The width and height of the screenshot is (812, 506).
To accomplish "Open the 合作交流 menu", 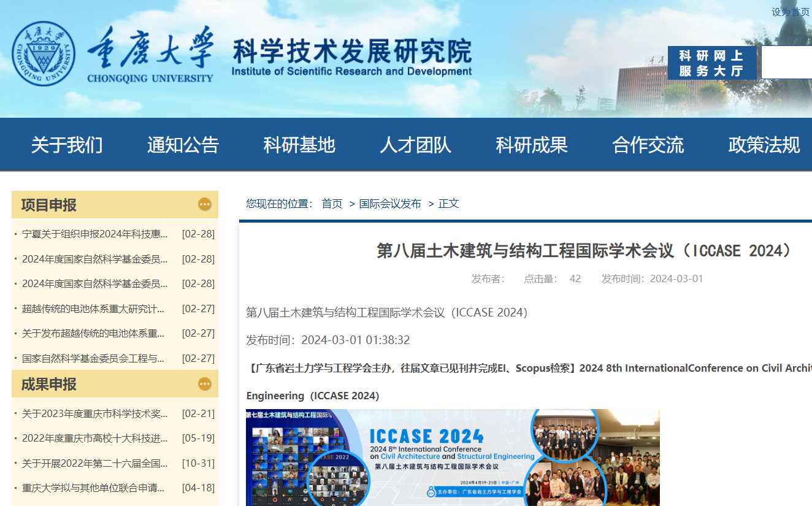I will 648,145.
